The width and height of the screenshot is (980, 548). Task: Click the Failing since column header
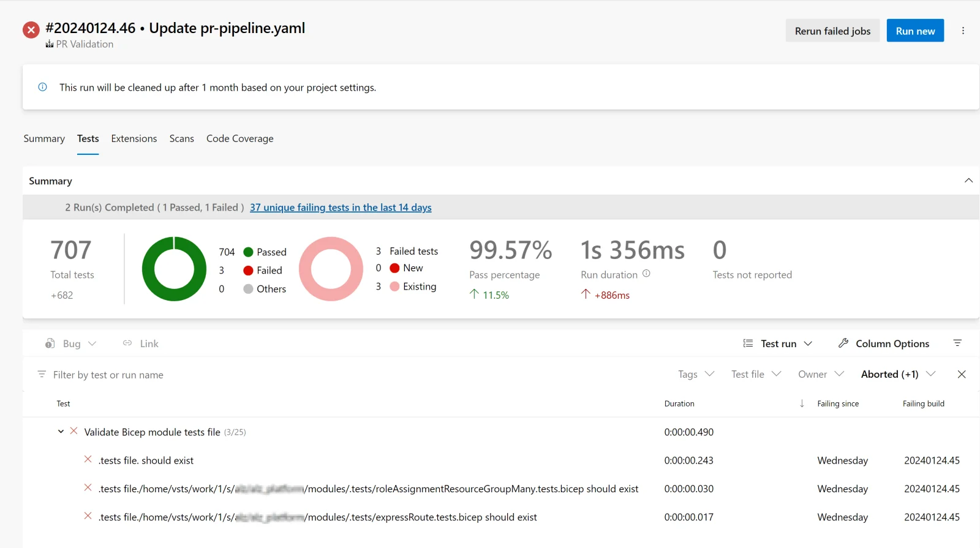pyautogui.click(x=838, y=403)
